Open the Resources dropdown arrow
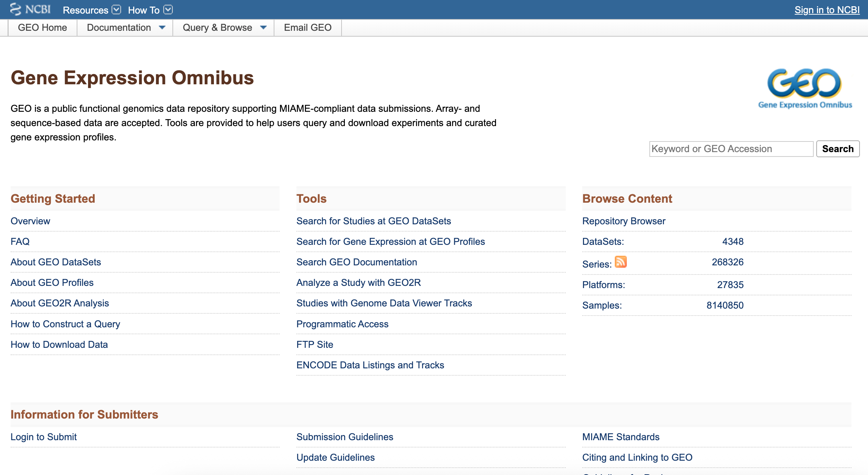 [x=116, y=10]
